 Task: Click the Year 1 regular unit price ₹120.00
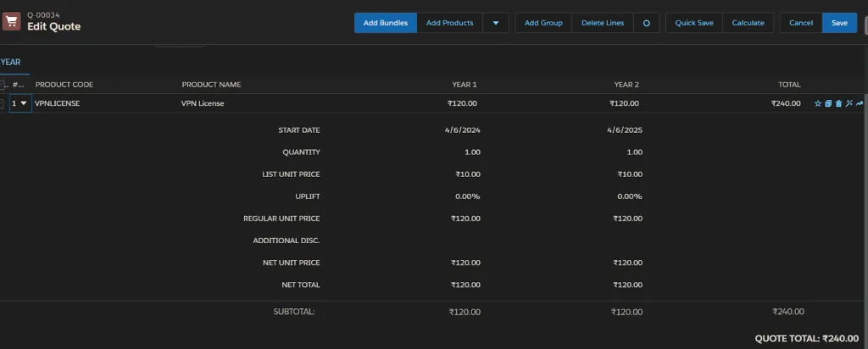point(465,219)
